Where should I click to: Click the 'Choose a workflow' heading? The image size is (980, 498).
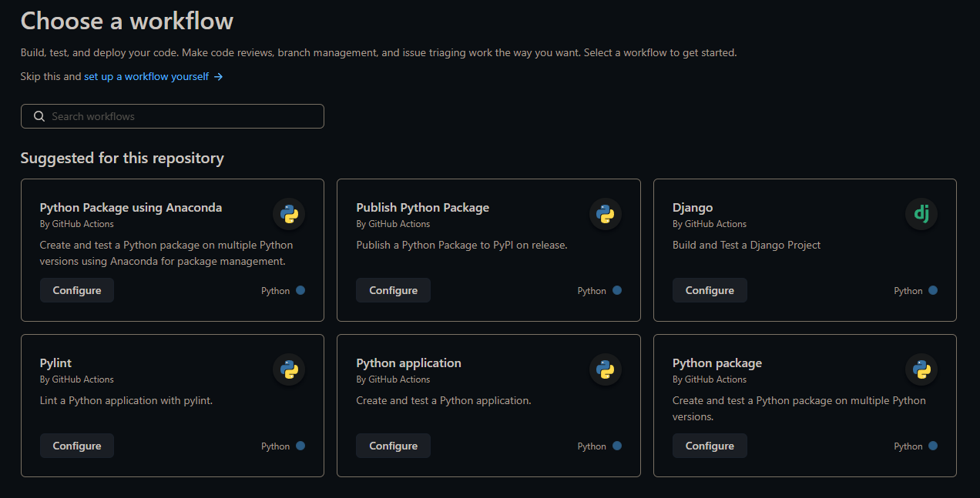coord(127,21)
